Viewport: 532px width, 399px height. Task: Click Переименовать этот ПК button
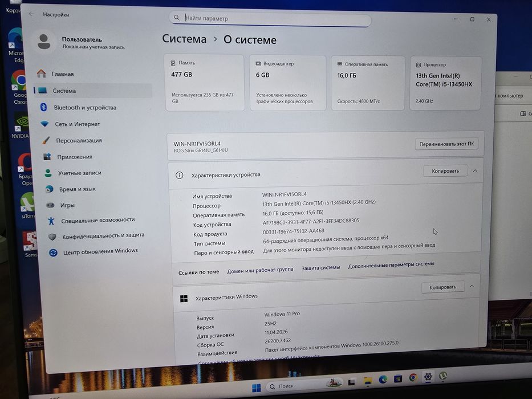(x=446, y=144)
